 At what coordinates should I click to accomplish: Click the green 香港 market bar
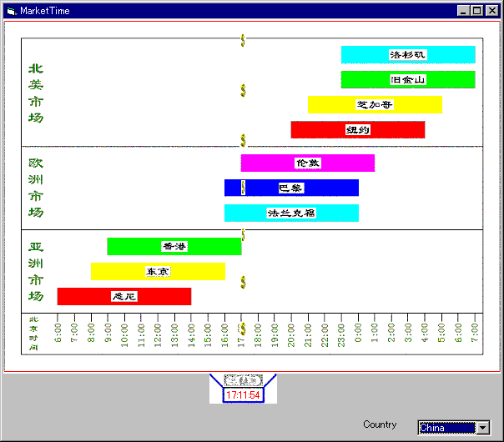(x=174, y=246)
